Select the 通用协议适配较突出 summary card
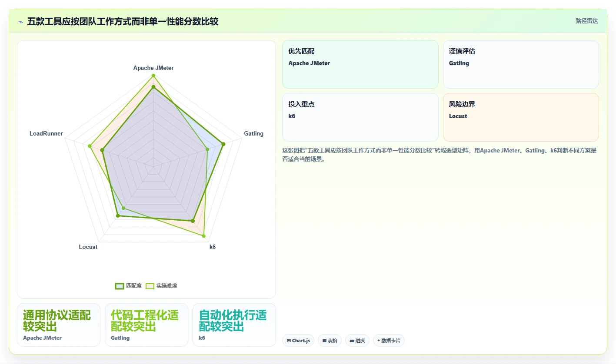Image resolution: width=616 pixels, height=364 pixels. coord(59,325)
